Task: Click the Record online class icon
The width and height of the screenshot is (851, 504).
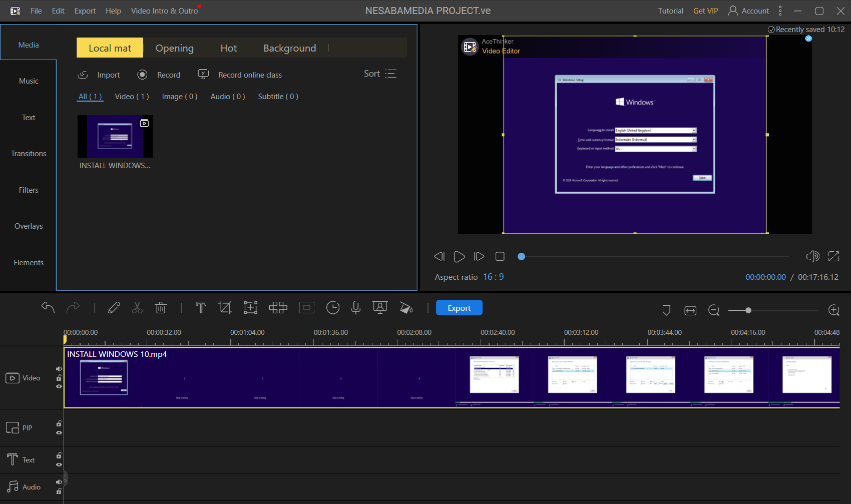Action: pyautogui.click(x=203, y=75)
